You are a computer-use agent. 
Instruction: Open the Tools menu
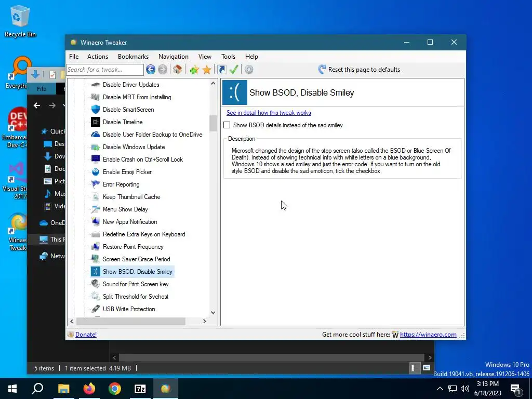(229, 56)
